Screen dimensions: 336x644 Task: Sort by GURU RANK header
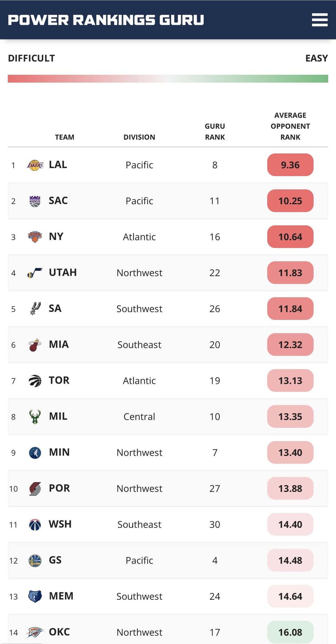point(215,132)
